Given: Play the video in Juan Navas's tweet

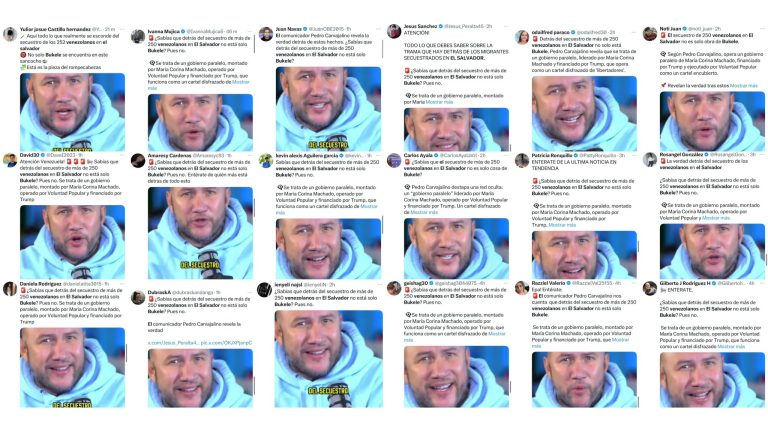Looking at the screenshot, I should pos(328,109).
